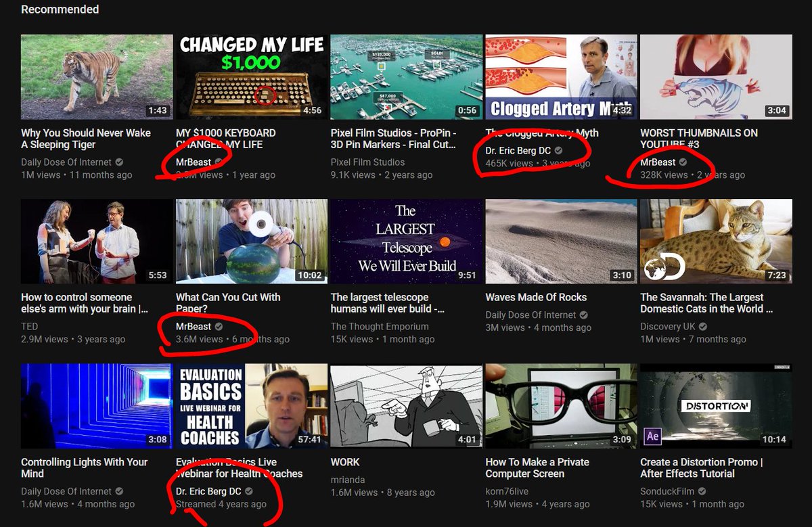Open Dr. Eric Berg DC channel under Clogged Artery
Viewport: 812px width, 527px height.
tap(518, 150)
